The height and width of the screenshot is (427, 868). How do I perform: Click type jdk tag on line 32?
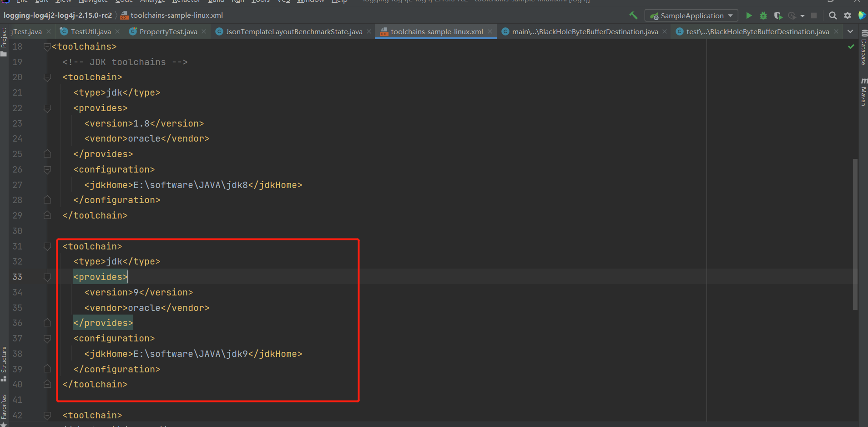[x=117, y=261]
